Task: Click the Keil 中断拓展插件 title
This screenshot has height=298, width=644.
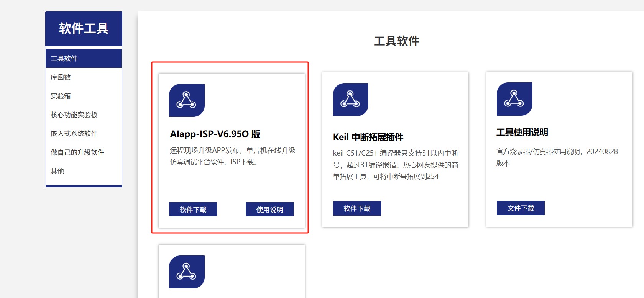Action: [368, 137]
